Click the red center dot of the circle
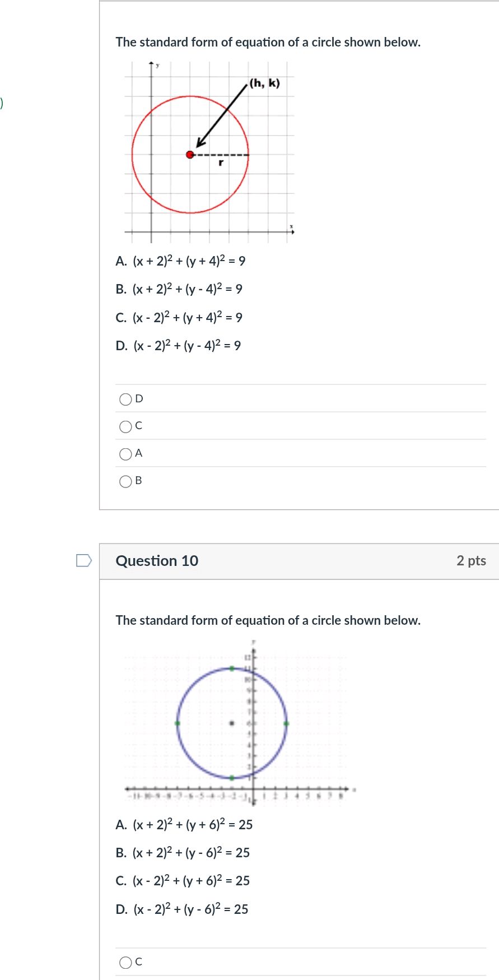 click(189, 154)
